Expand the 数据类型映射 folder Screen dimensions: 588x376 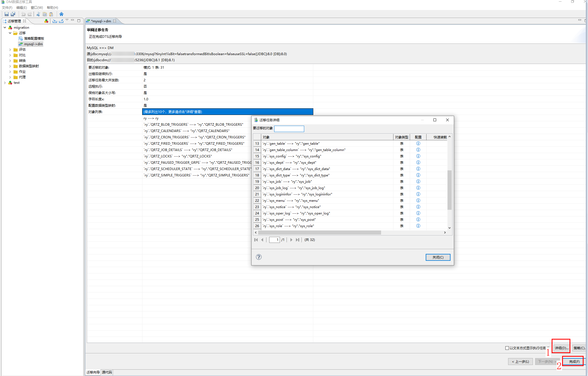[x=10, y=66]
